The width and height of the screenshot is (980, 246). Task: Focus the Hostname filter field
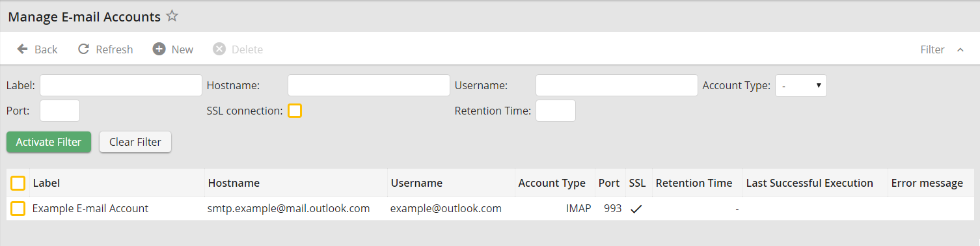[x=369, y=85]
